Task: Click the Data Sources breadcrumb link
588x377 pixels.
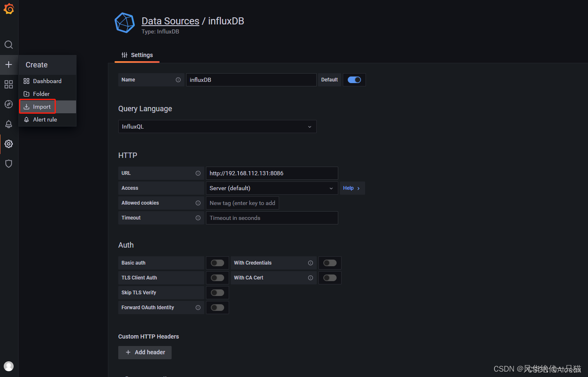Action: [x=170, y=21]
